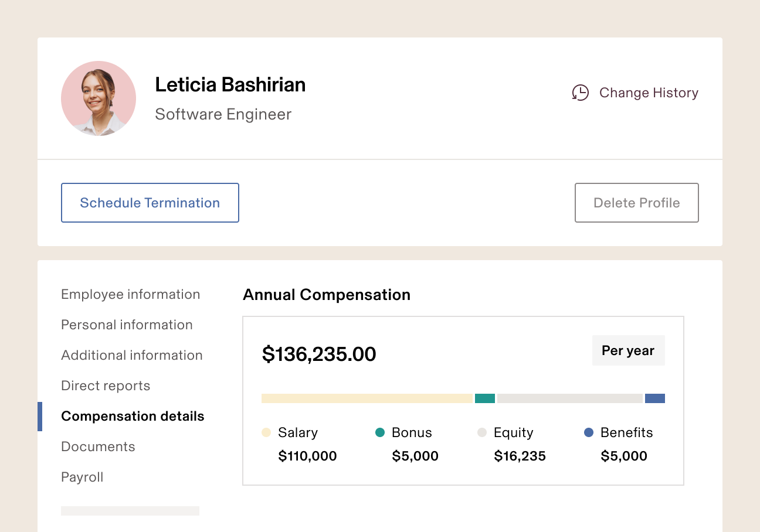The image size is (760, 532).
Task: Click the blue Benefits legend dot
Action: (589, 432)
